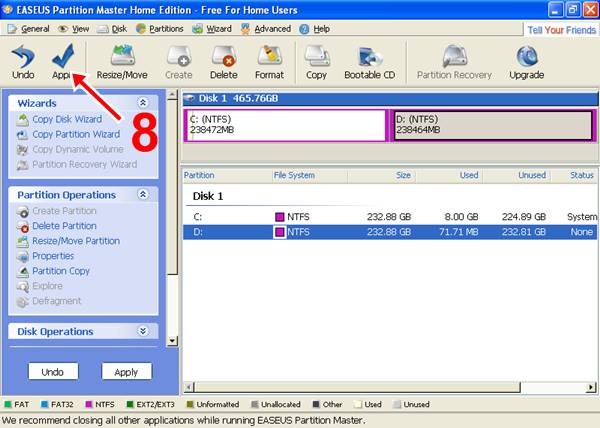Click the NTFS legend color swatch
The height and width of the screenshot is (428, 600).
[x=89, y=404]
